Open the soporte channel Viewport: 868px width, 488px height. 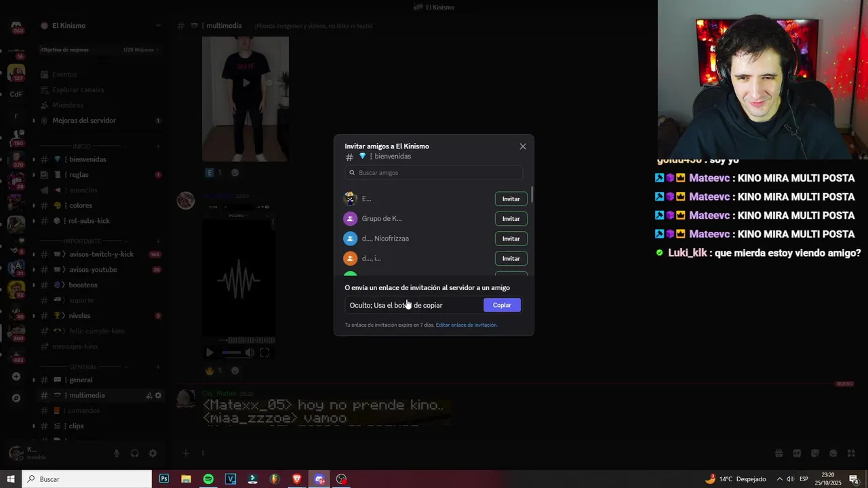point(100,300)
